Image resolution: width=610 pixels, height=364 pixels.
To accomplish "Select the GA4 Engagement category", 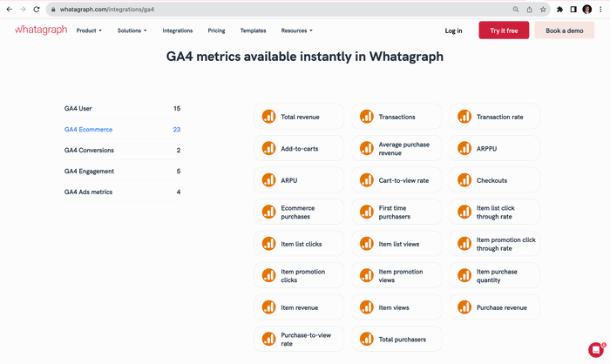I will (x=122, y=171).
